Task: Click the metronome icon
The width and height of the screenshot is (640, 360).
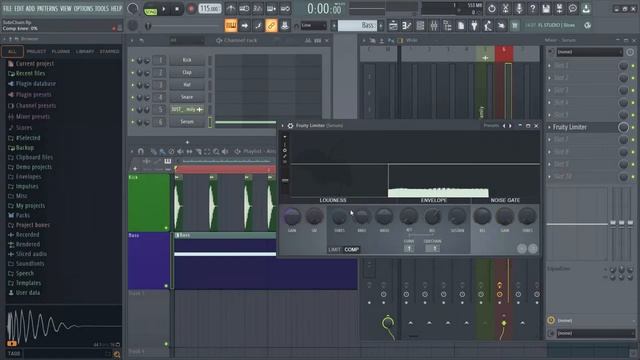Action: coord(231,8)
